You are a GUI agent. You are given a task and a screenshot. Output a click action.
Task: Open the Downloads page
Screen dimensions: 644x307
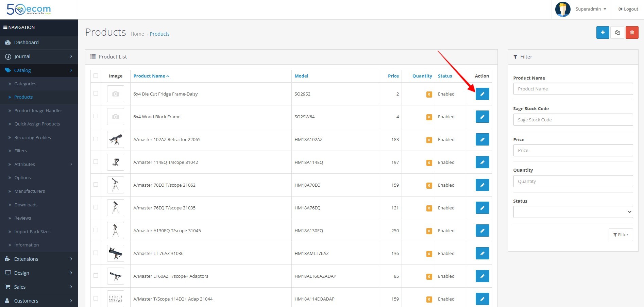click(x=26, y=205)
